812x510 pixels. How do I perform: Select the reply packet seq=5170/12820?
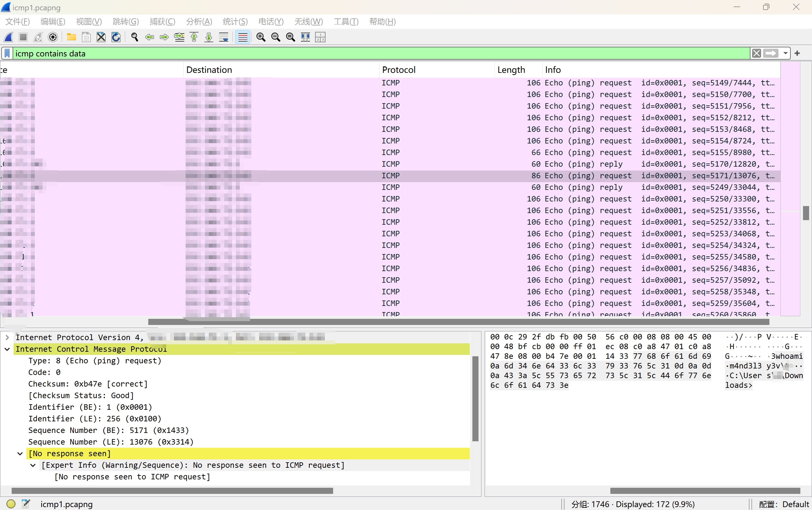click(x=390, y=164)
